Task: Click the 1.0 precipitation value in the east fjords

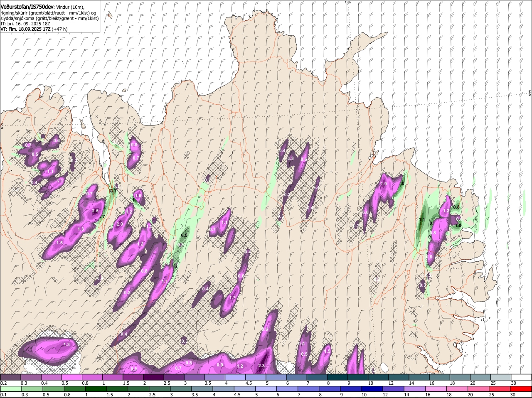Action: [x=458, y=226]
